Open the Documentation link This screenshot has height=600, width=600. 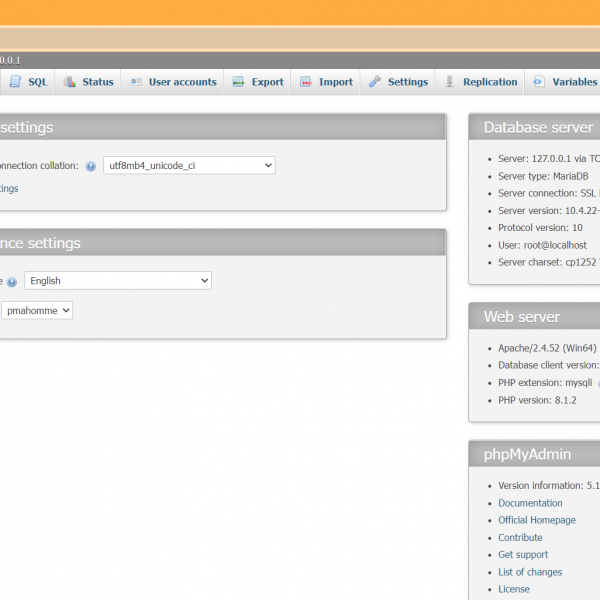click(530, 503)
